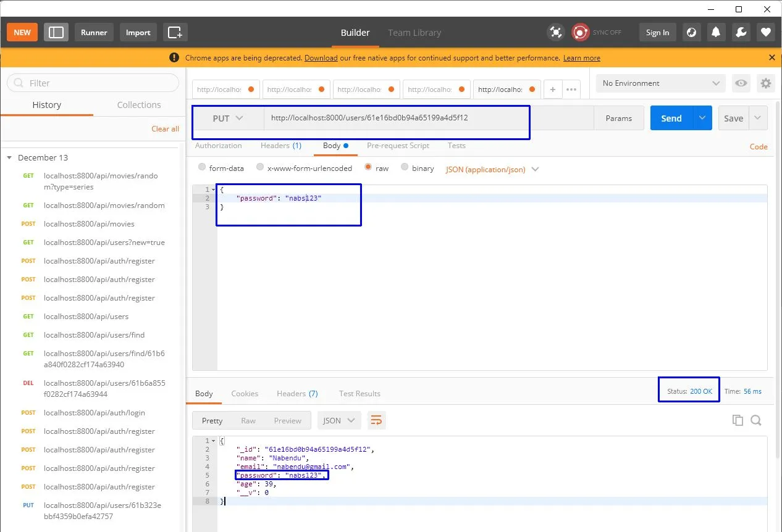Open the response Headers (7) tab

297,394
